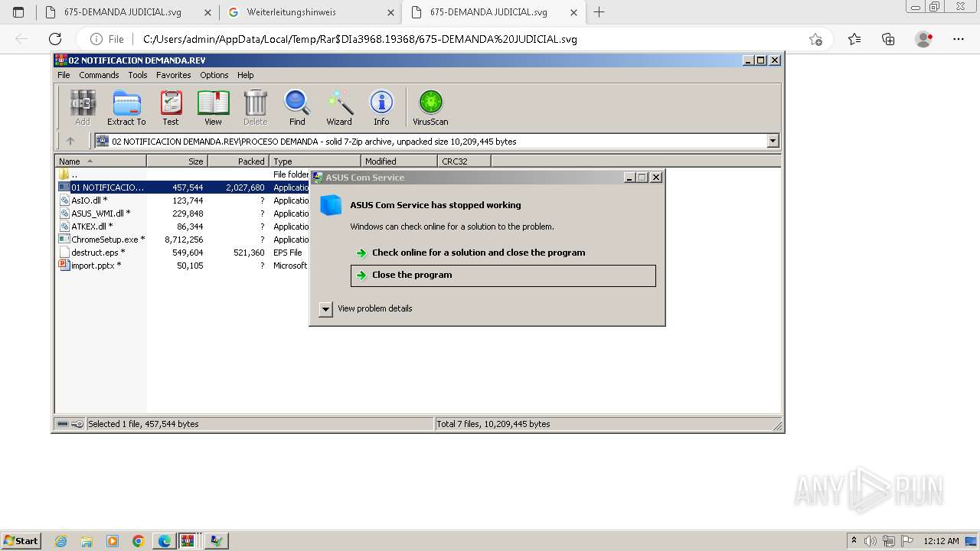This screenshot has height=551, width=980.
Task: Click the volume speaker tray icon
Action: [x=871, y=541]
